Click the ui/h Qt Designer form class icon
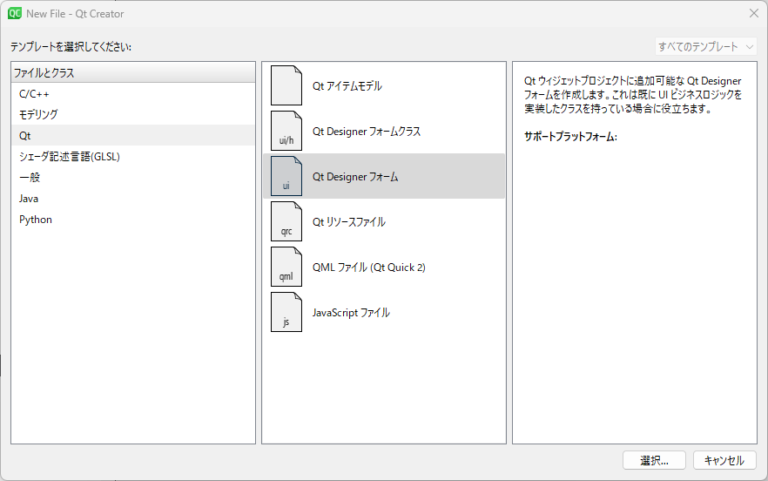This screenshot has height=481, width=768. (x=286, y=131)
